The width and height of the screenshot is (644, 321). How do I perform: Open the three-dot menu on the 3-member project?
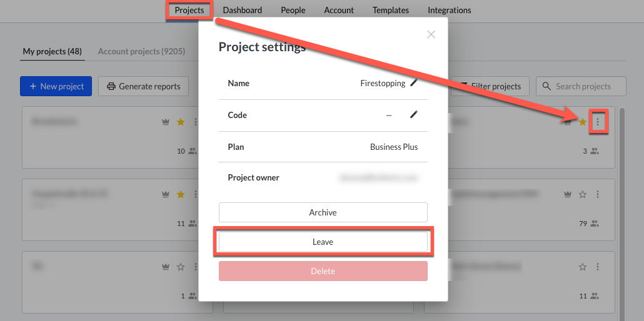click(598, 122)
